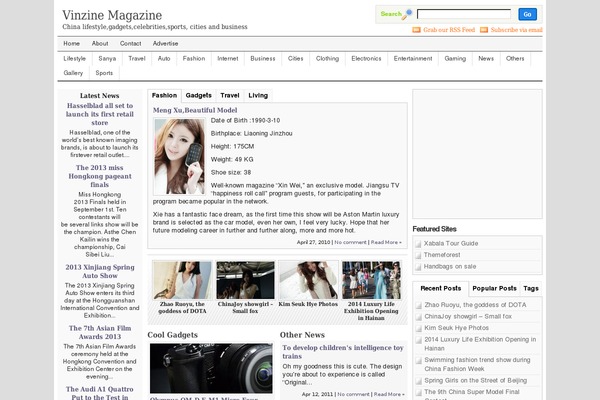Open Xabala Tour Guide featured site
This screenshot has height=400, width=600.
(451, 243)
